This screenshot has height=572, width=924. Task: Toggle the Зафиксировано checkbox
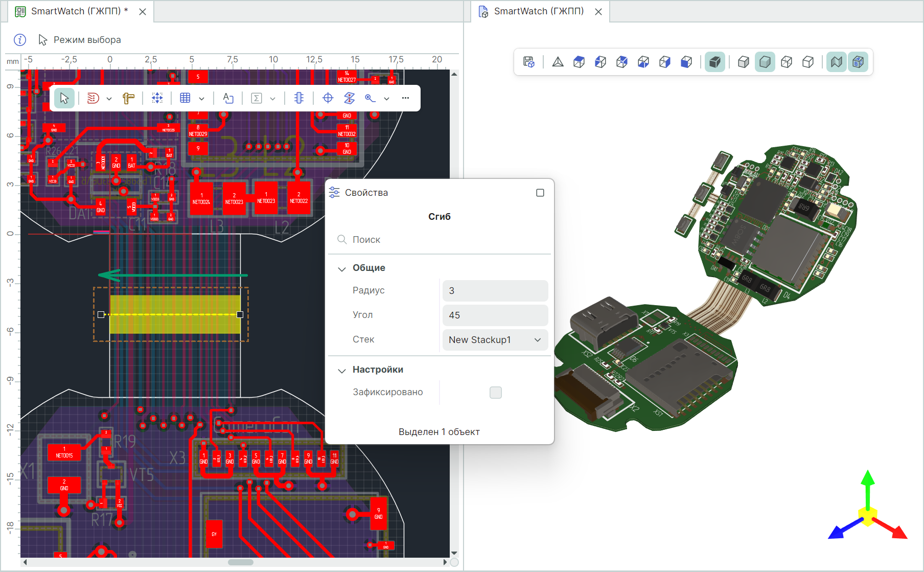[x=495, y=392]
